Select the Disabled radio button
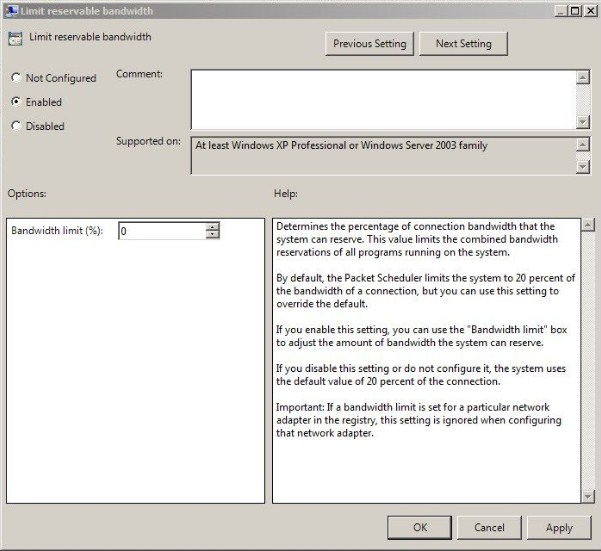 point(16,126)
